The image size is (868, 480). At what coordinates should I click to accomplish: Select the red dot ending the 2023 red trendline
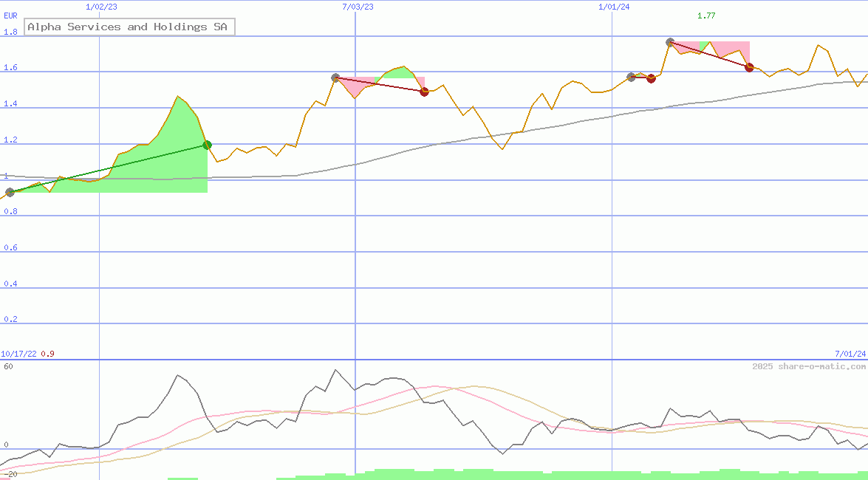tap(424, 92)
